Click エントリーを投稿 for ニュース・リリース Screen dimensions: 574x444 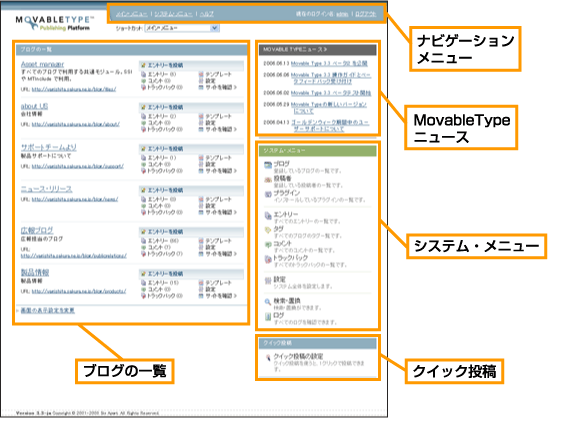click(165, 190)
